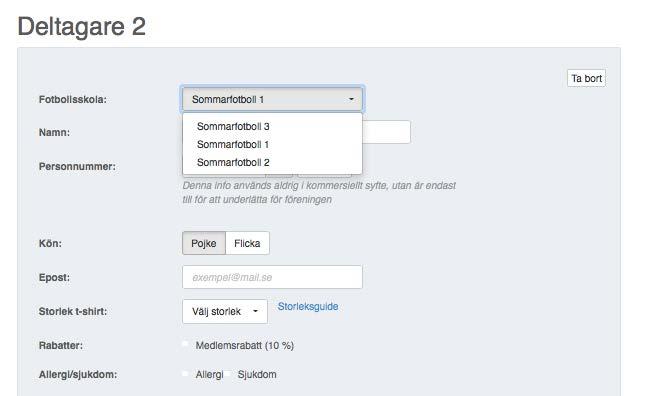Image resolution: width=646 pixels, height=396 pixels.
Task: Click the Allergi label text
Action: (209, 374)
